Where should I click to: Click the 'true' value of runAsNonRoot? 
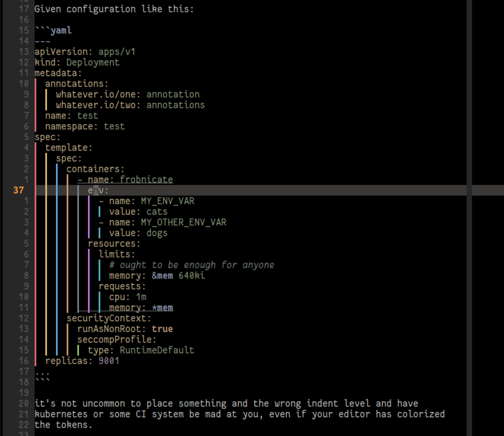click(162, 329)
